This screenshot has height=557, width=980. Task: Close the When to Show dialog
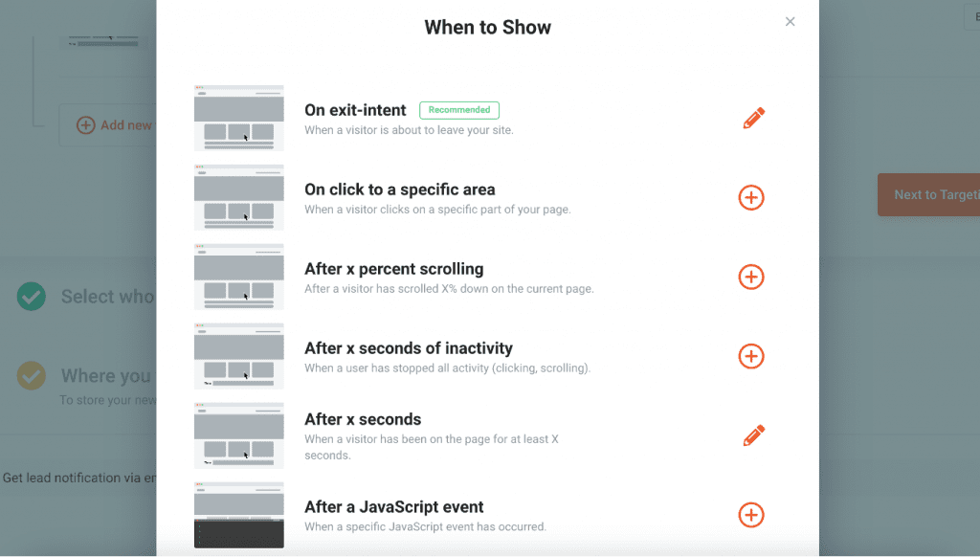(x=790, y=22)
